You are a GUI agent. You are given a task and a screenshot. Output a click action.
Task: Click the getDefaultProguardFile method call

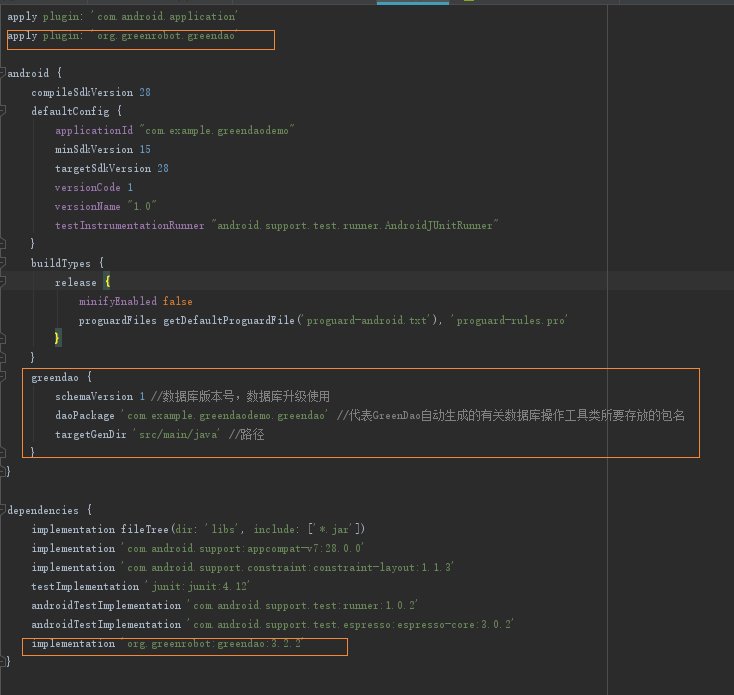coord(229,320)
